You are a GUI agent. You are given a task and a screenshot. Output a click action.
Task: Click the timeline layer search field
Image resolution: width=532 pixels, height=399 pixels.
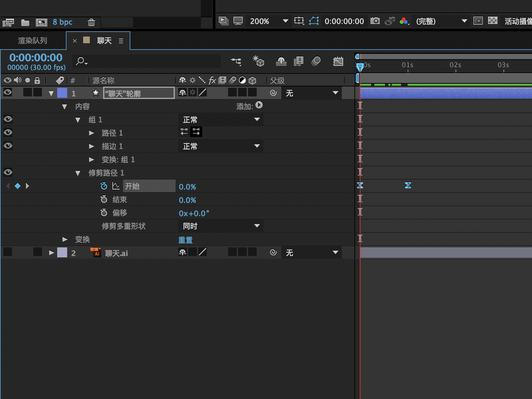tap(147, 61)
